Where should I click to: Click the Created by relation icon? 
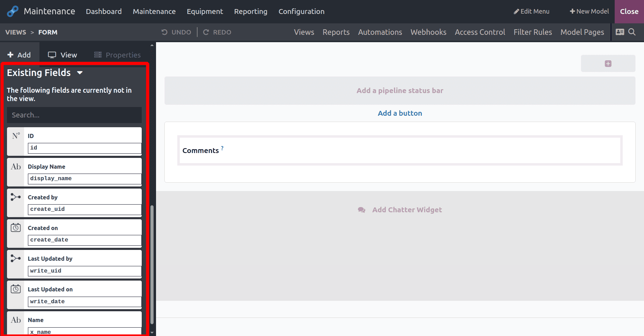click(x=16, y=197)
